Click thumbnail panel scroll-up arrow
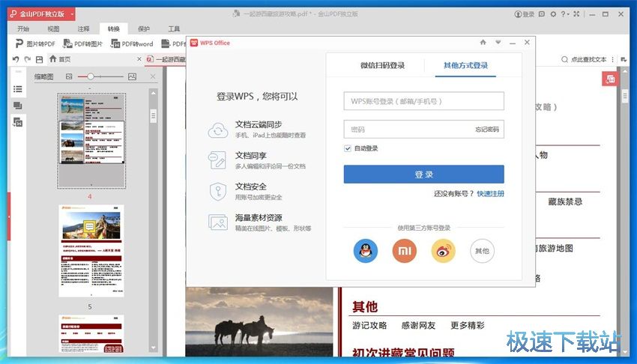 coord(153,93)
